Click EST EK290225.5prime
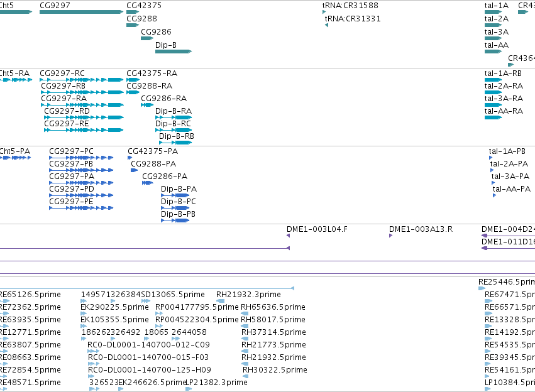The height and width of the screenshot is (392, 535). [x=84, y=313]
